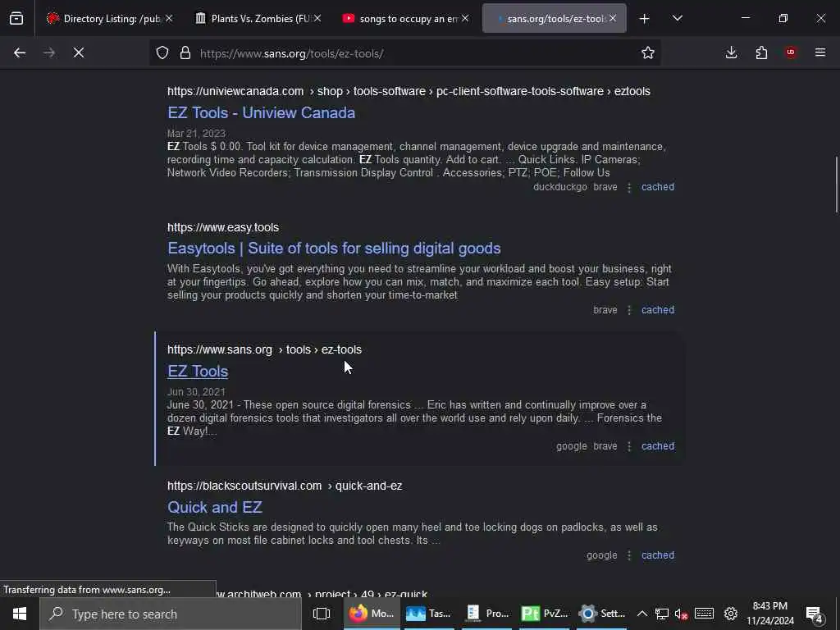
Task: Click https://blackscoutsurvival.com quick-and-ez breadcrumb
Action: 285,486
